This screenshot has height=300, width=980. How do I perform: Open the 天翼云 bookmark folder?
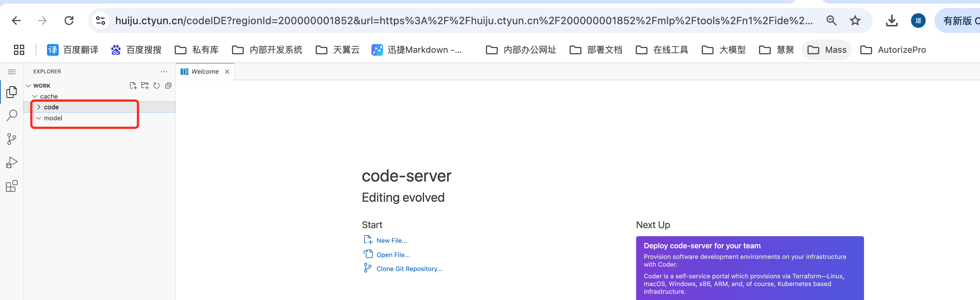pos(337,50)
